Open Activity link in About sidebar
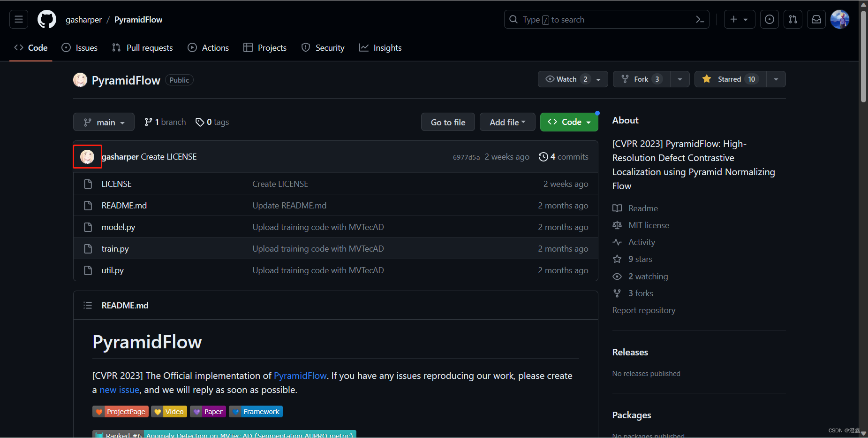 point(634,242)
